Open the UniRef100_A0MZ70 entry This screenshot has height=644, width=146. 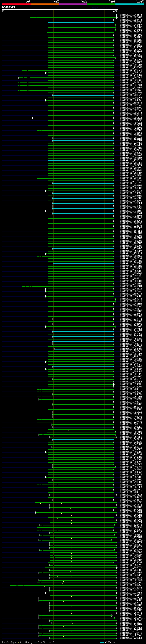pos(131,309)
